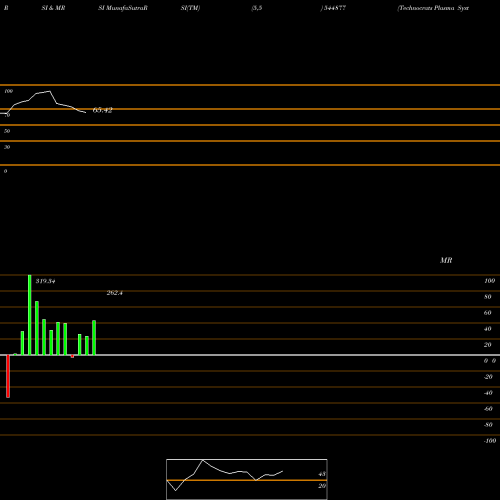
Task: Click the tall red negative bar
Action: pos(8,376)
